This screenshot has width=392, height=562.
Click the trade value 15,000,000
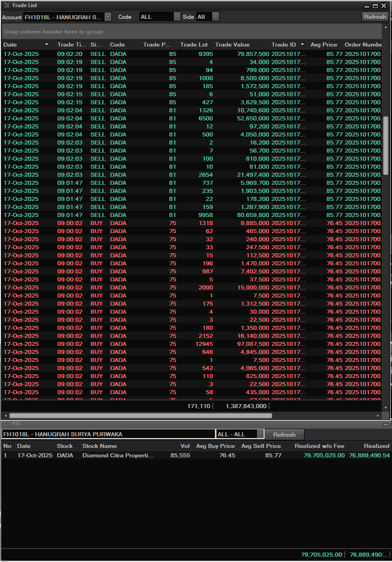[253, 288]
